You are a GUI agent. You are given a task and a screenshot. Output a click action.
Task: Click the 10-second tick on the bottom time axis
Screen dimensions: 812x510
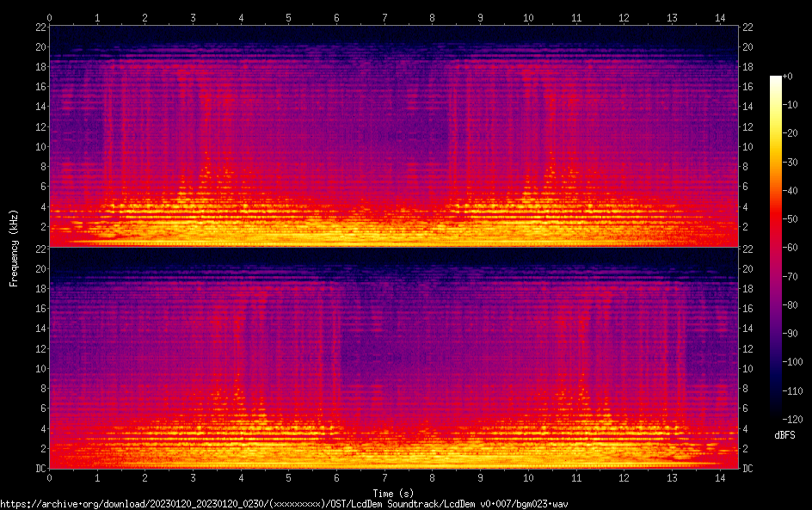tap(527, 477)
